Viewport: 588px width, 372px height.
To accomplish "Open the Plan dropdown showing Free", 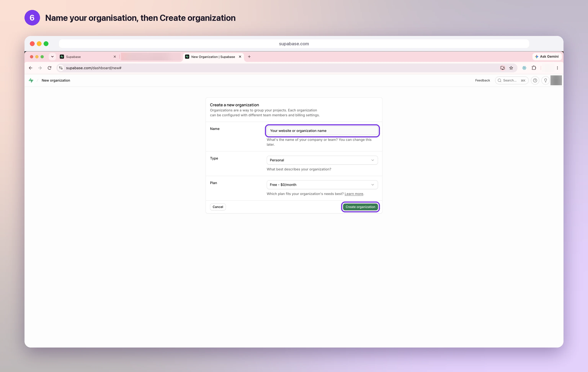I will 322,185.
